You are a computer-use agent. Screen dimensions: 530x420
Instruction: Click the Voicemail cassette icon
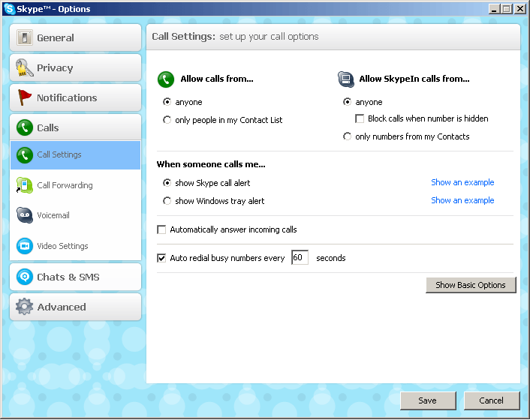pos(25,215)
